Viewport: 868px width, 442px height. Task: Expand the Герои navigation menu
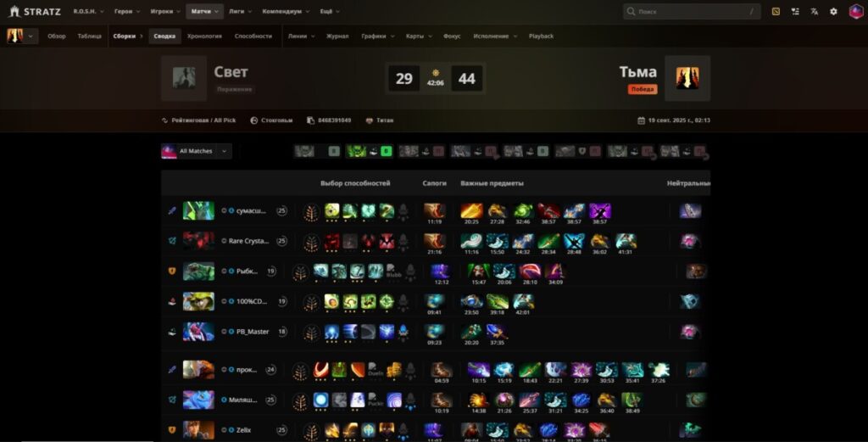point(127,11)
